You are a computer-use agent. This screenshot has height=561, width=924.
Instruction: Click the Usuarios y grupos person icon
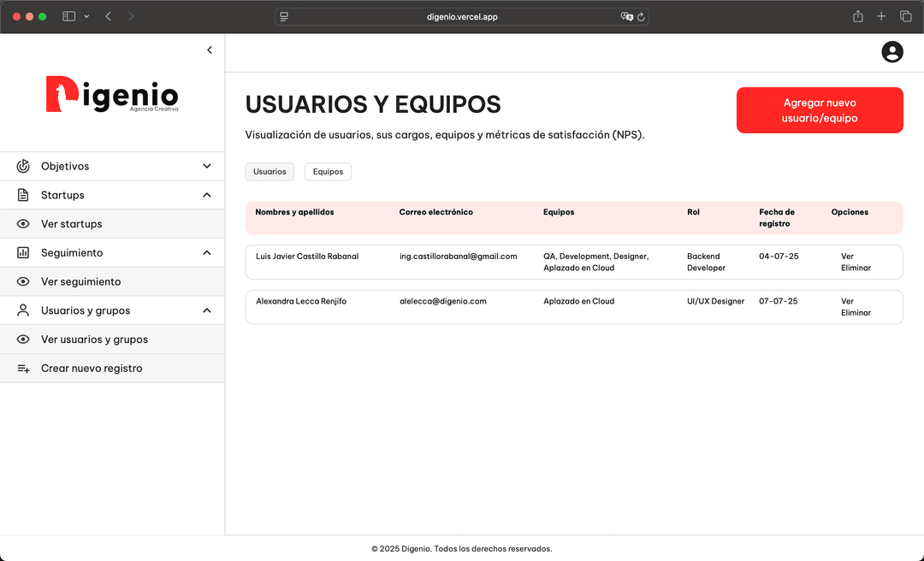point(21,310)
